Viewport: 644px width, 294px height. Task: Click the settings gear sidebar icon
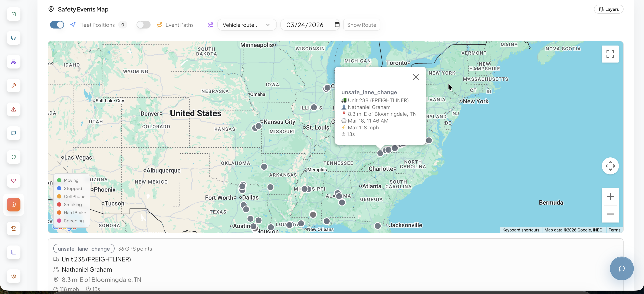[13, 276]
